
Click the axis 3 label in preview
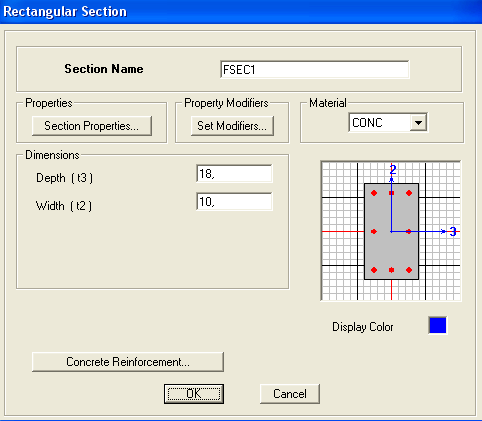pos(453,231)
